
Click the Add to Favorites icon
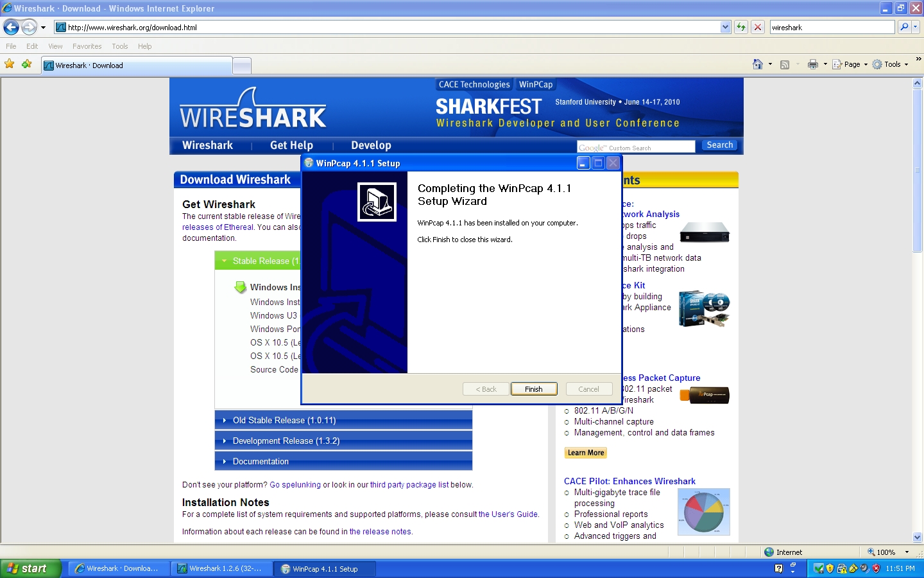pyautogui.click(x=26, y=64)
